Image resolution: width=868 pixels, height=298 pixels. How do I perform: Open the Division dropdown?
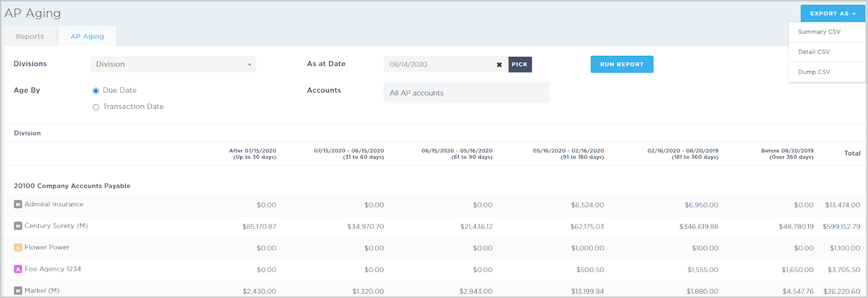pyautogui.click(x=173, y=64)
